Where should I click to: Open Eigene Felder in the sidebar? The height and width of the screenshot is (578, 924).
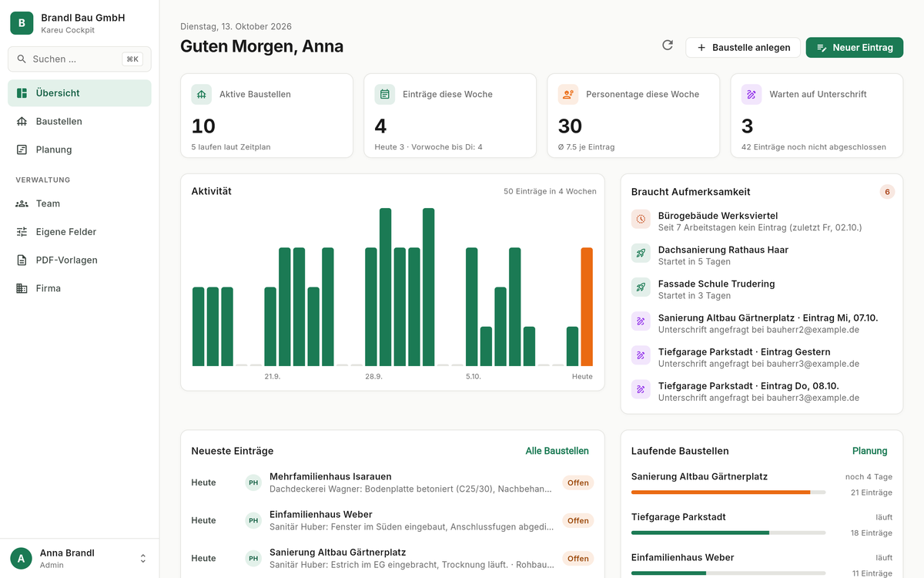point(79,231)
